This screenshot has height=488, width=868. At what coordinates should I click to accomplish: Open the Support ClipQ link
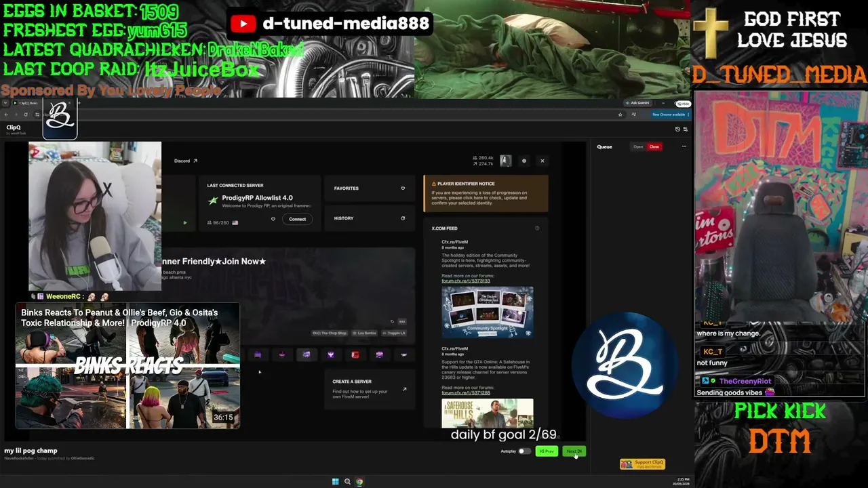click(643, 464)
